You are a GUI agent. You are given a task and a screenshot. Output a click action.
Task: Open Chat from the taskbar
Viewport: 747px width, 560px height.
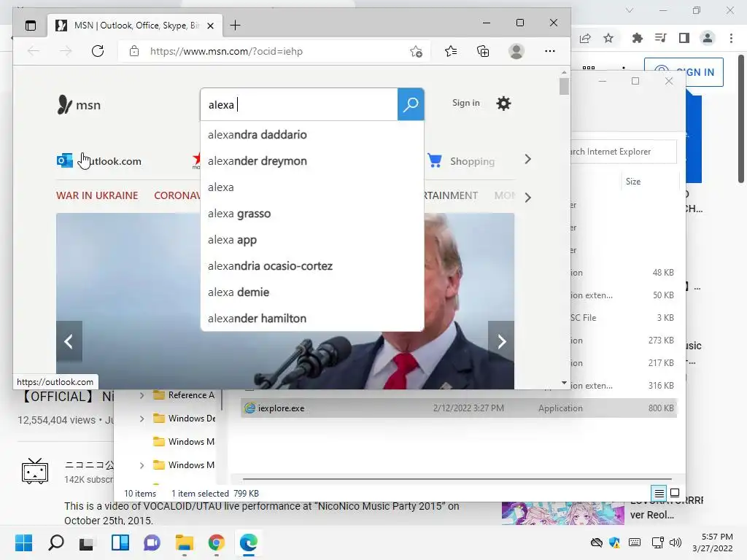(152, 542)
